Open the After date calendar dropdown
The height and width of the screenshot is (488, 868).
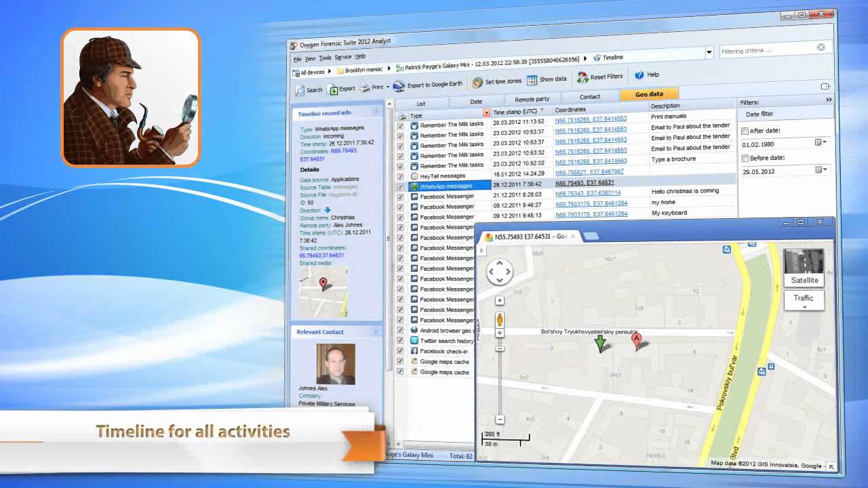[x=821, y=142]
